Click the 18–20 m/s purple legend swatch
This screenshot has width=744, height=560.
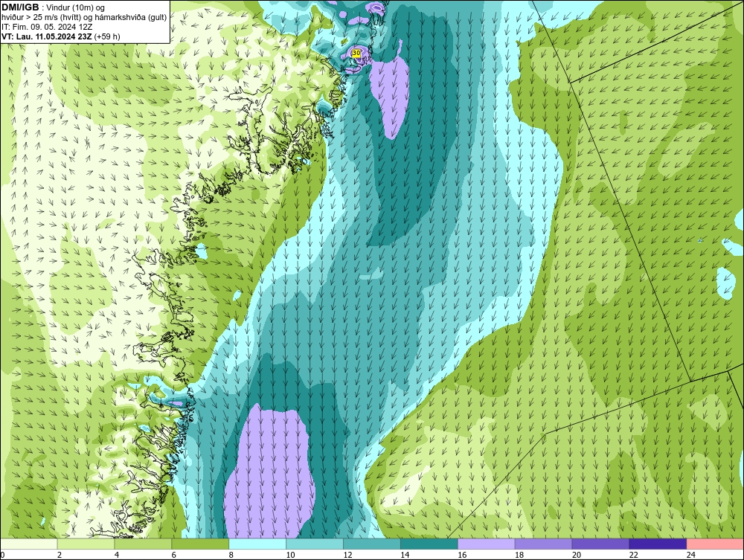coord(543,544)
